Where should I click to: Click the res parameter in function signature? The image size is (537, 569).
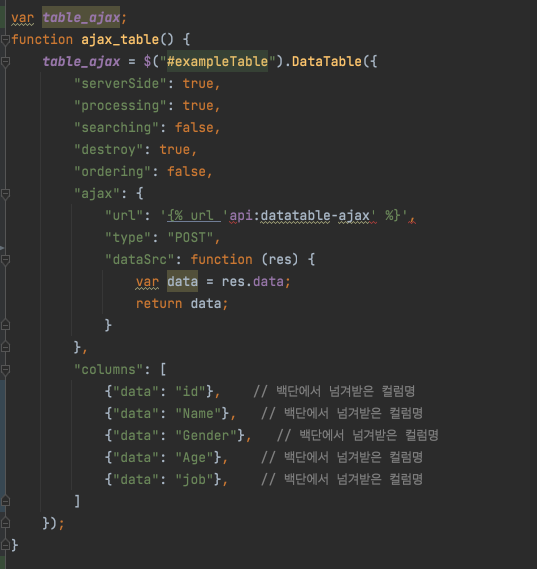[x=280, y=259]
